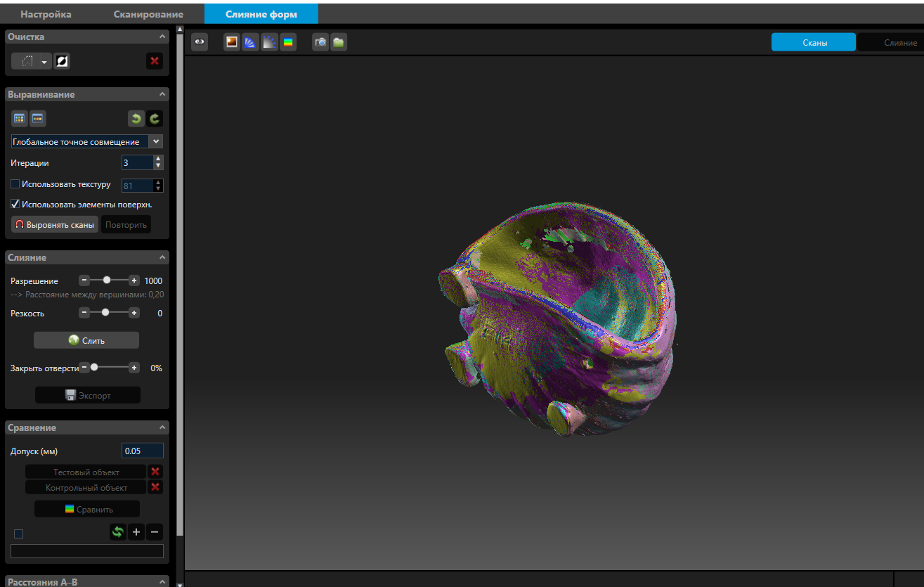The image size is (924, 587).
Task: Click the red X delete icon in Очистка
Action: (x=155, y=62)
